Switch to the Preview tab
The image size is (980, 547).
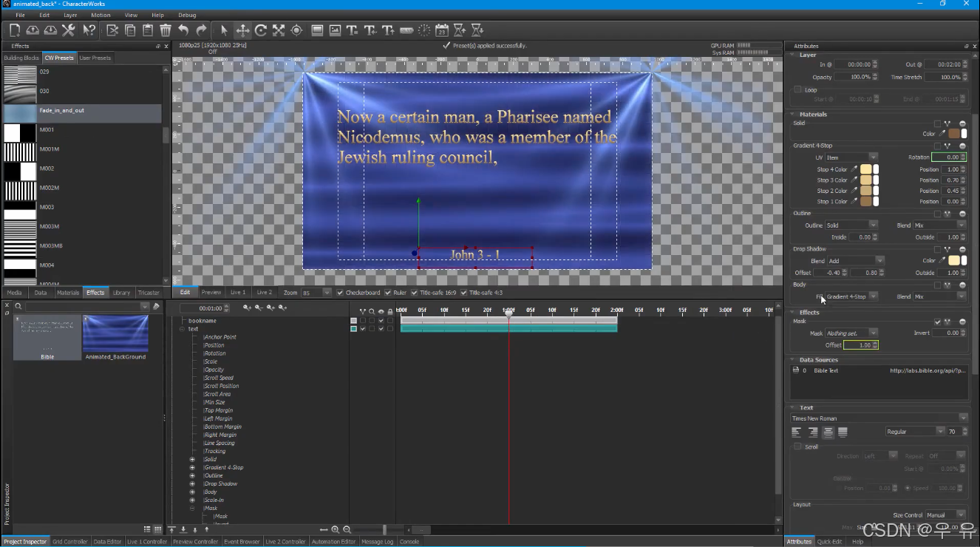click(211, 293)
